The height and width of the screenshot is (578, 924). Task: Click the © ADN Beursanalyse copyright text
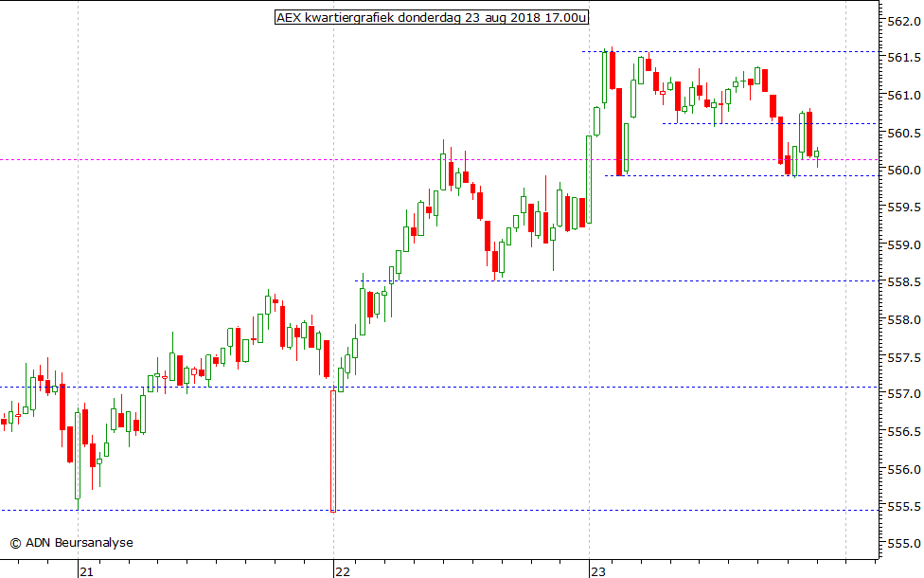tap(71, 543)
